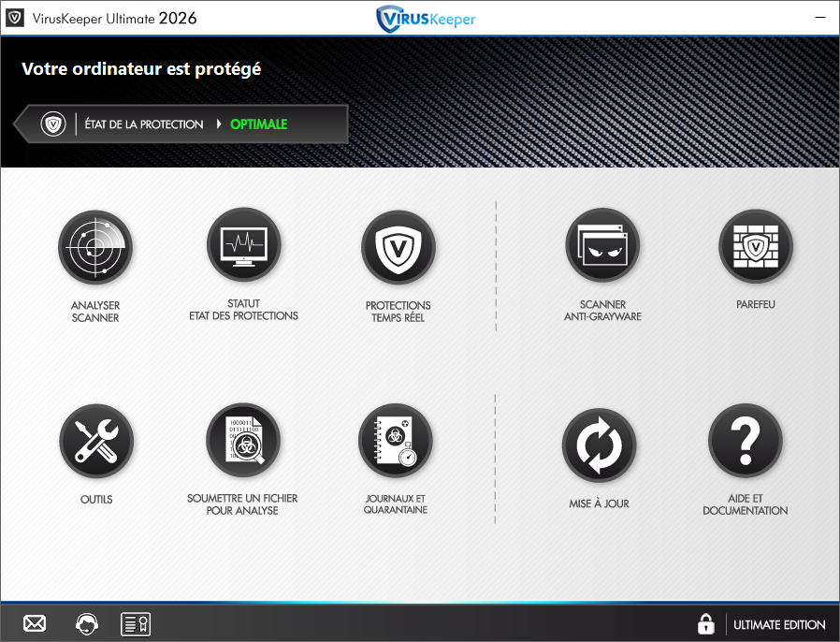The height and width of the screenshot is (642, 840).
Task: Click the OPTIMALE protection status text
Action: click(260, 124)
